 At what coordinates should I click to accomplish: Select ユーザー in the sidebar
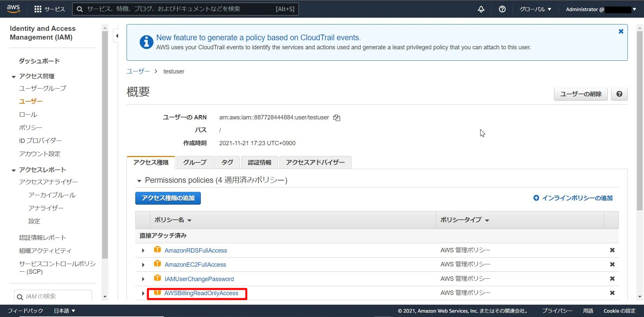click(x=31, y=101)
